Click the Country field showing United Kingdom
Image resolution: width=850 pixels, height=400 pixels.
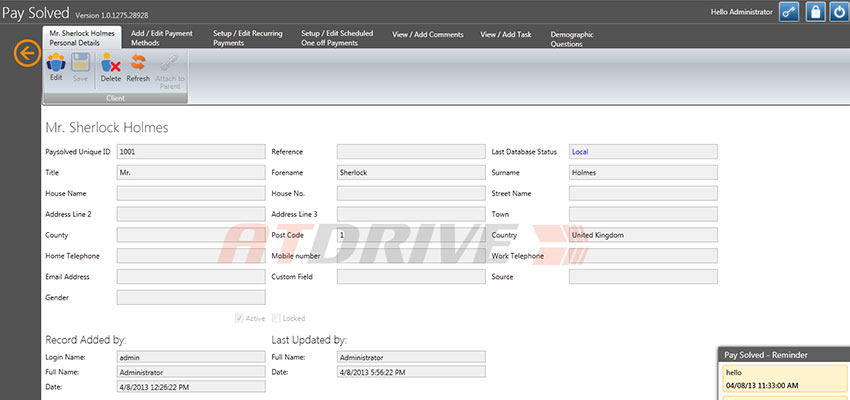pyautogui.click(x=643, y=235)
